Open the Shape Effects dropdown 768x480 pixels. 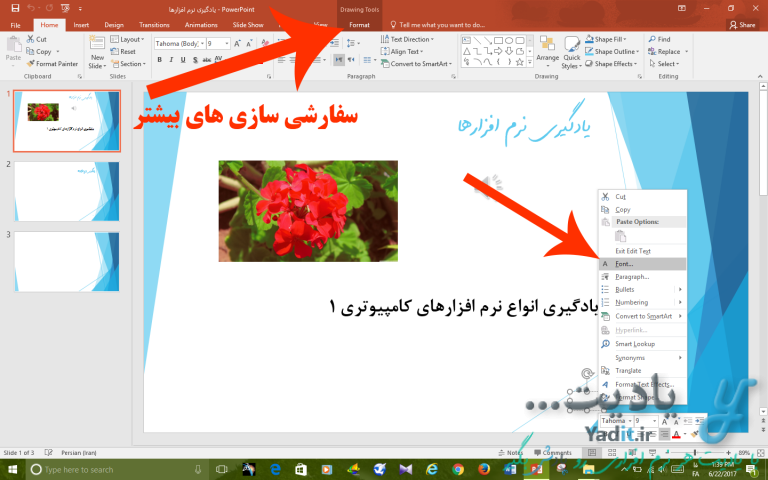pos(611,64)
